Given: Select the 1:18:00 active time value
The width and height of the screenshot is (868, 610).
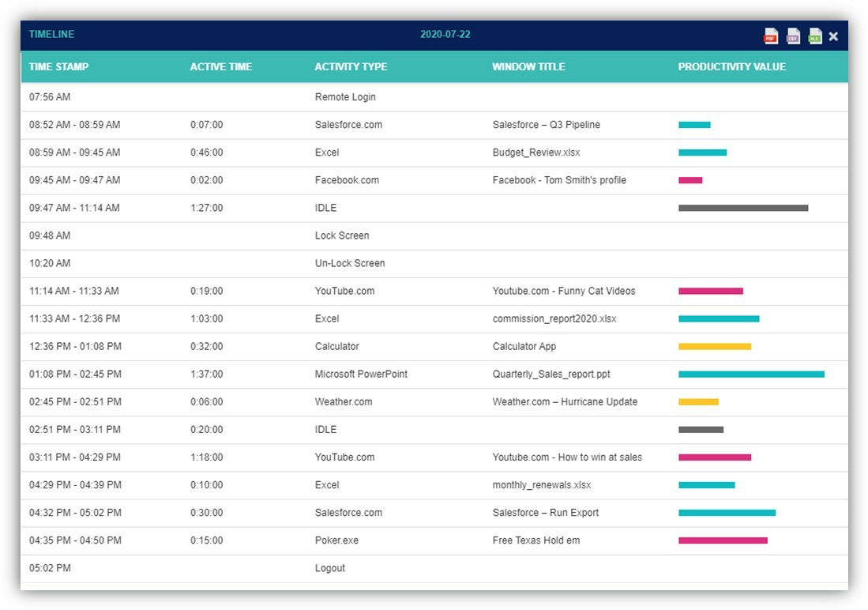Looking at the screenshot, I should click(x=206, y=457).
